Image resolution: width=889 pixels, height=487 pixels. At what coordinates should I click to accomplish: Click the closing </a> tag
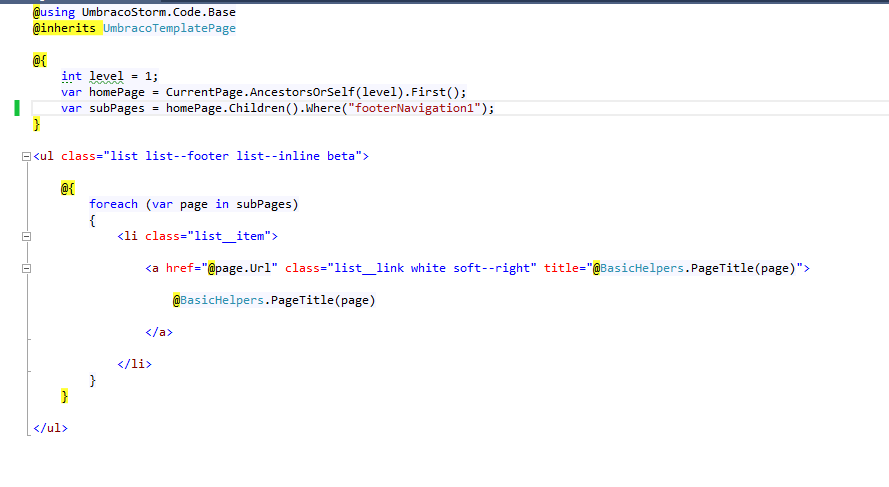(x=159, y=332)
